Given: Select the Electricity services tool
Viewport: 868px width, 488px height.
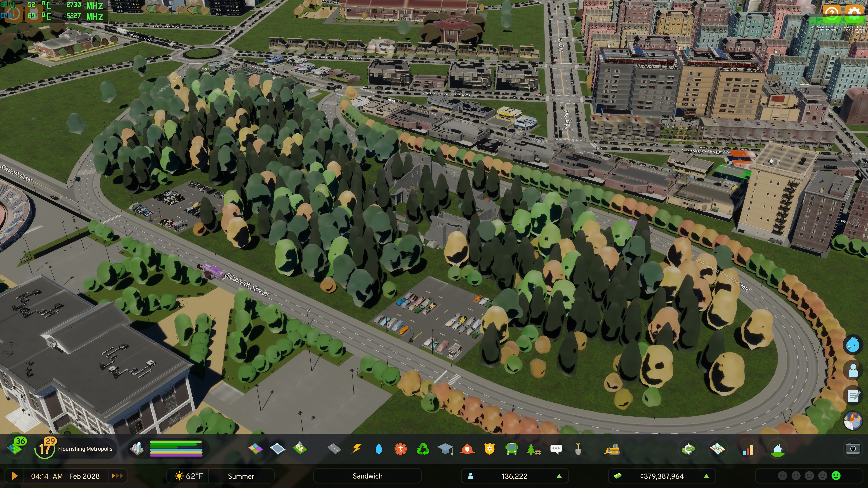Looking at the screenshot, I should coord(356,449).
